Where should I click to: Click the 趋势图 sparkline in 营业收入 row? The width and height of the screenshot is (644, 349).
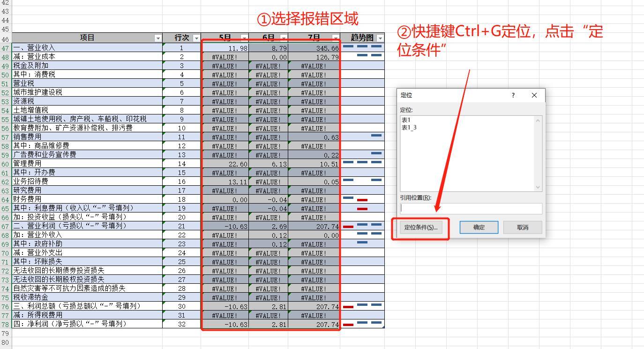coord(362,47)
